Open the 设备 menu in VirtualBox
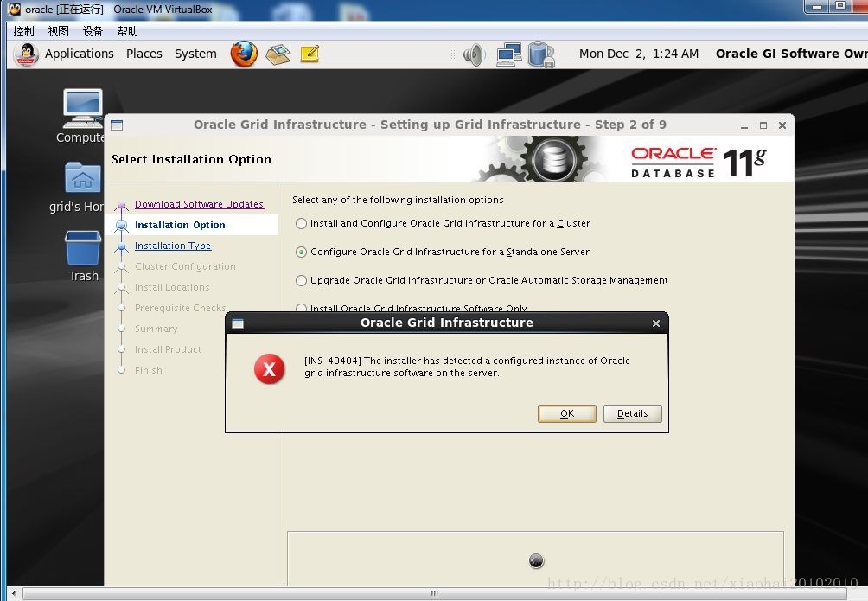This screenshot has height=601, width=868. 93,31
